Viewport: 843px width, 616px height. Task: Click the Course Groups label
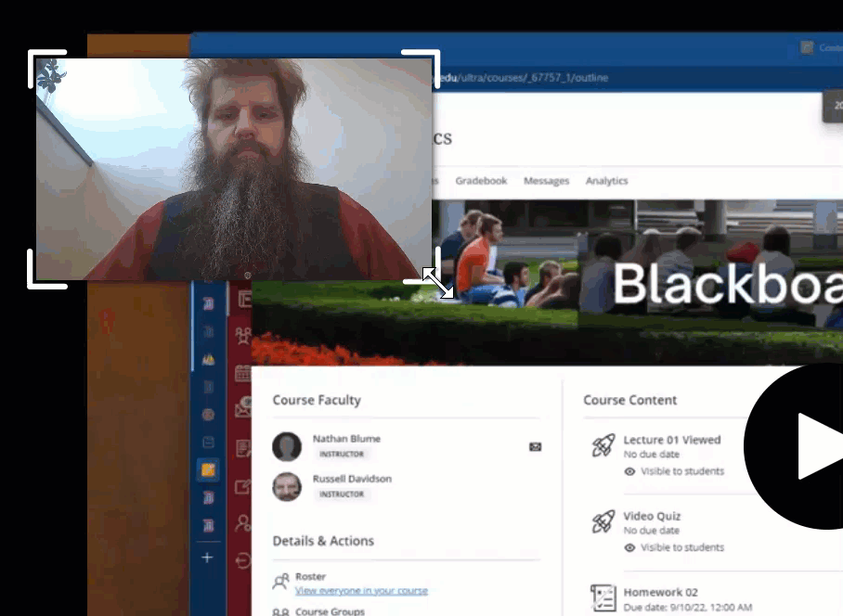331,611
